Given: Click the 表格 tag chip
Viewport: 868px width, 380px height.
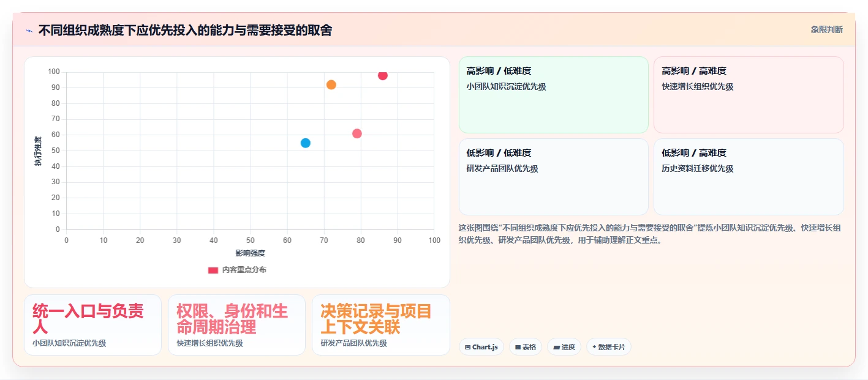Looking at the screenshot, I should click(526, 347).
